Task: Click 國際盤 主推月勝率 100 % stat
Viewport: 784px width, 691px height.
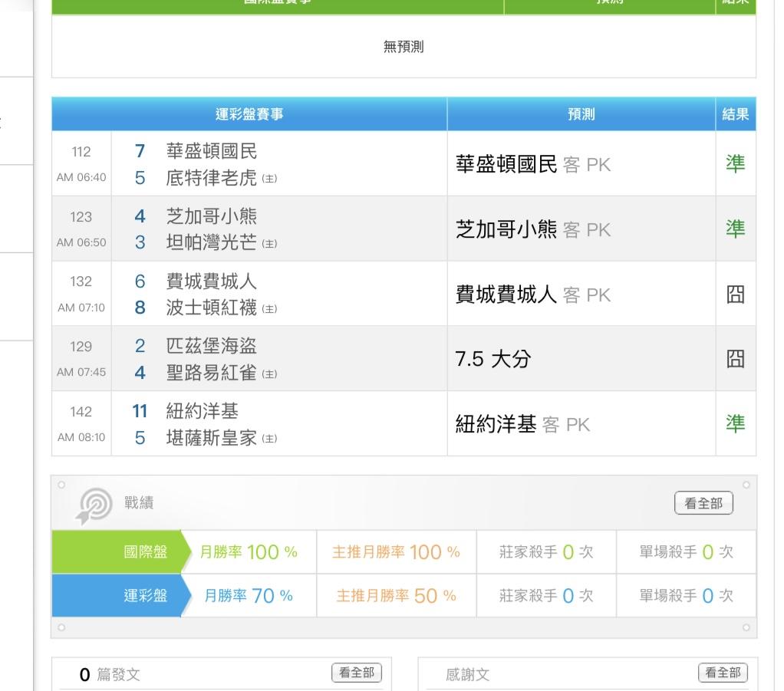Action: click(396, 552)
